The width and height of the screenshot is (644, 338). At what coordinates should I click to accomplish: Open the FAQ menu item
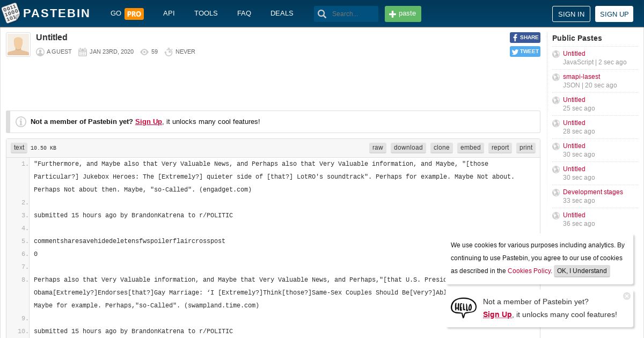[244, 13]
